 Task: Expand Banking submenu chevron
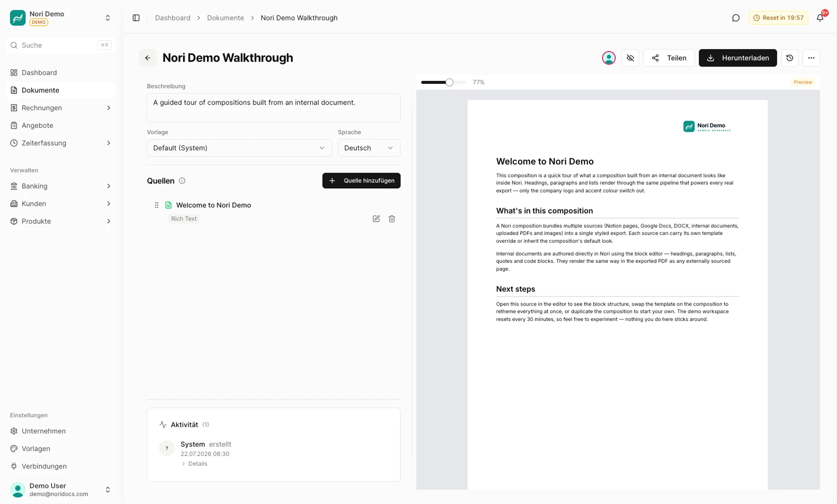[x=109, y=186]
